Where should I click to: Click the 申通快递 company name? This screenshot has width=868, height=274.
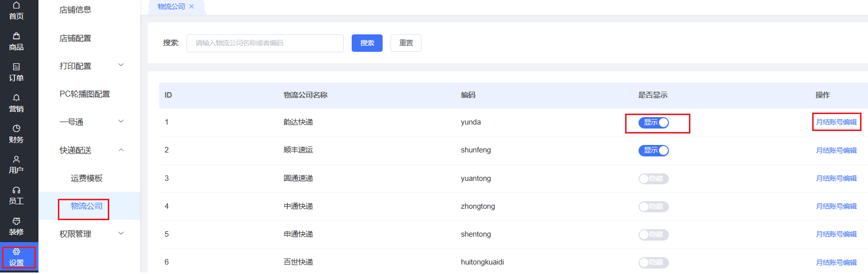(298, 234)
